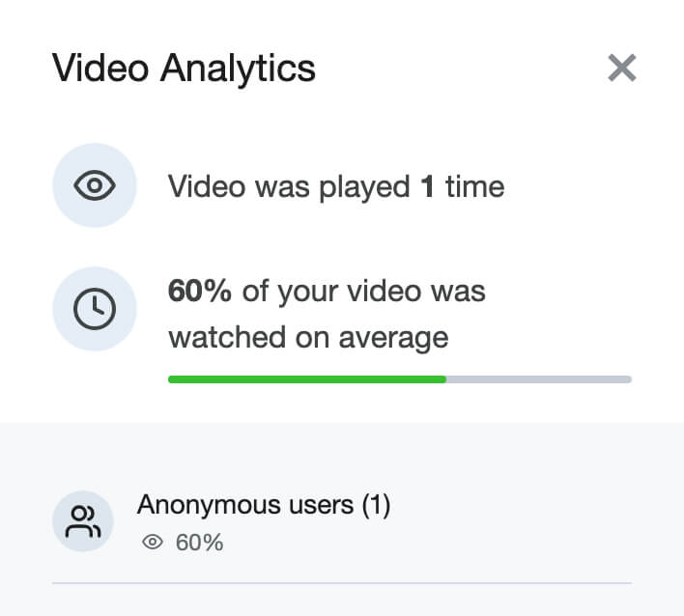
Task: Click the Anonymous users group icon
Action: coord(83,521)
